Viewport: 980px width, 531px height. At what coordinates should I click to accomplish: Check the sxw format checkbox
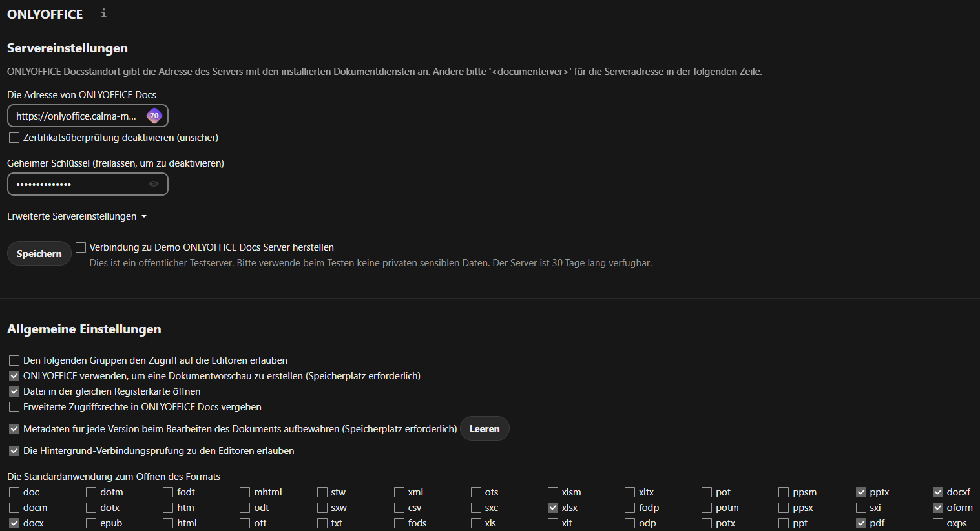click(x=322, y=508)
